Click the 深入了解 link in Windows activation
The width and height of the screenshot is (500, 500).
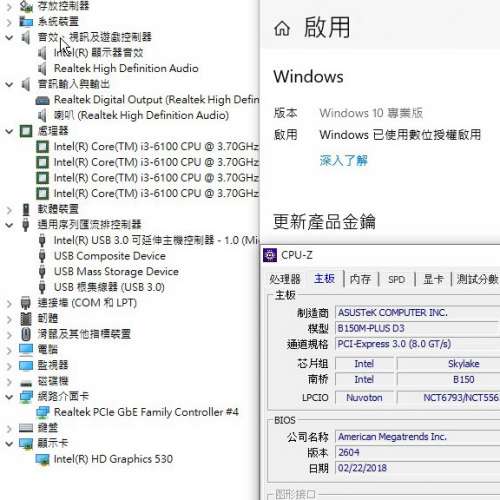(344, 160)
